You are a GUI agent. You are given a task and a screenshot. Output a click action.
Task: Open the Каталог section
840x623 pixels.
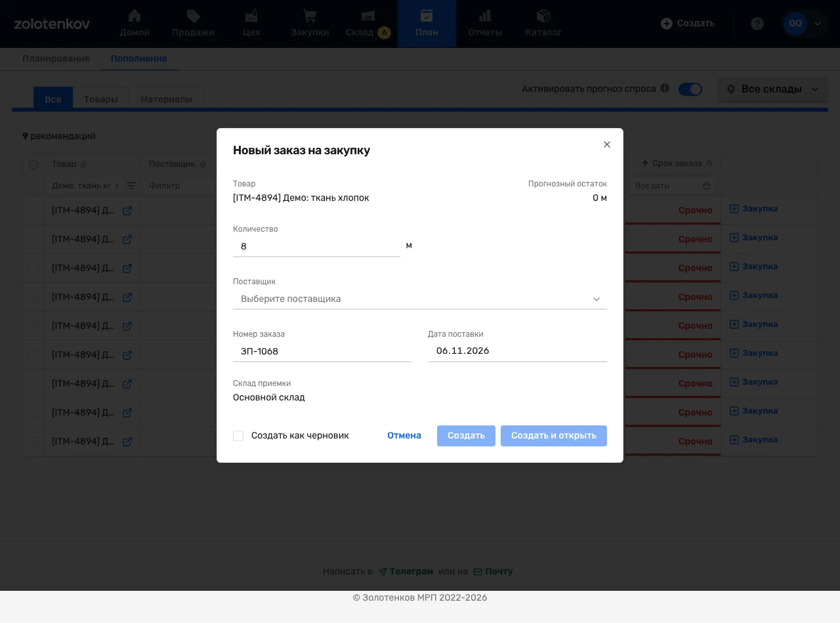(543, 24)
